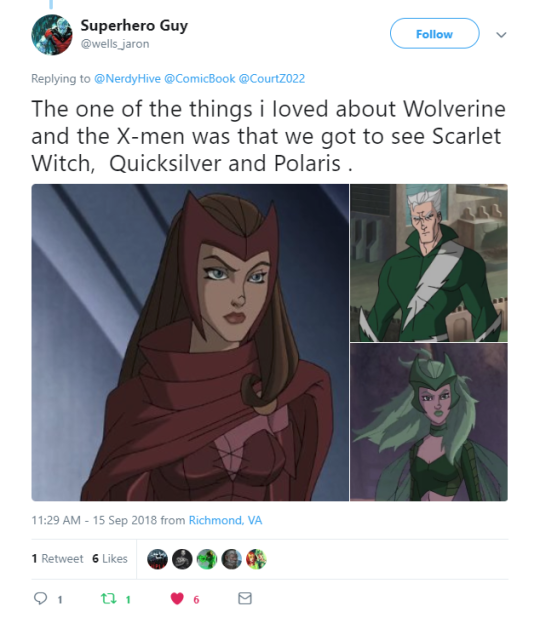Open the @ComicBook mention link
The width and height of the screenshot is (540, 629).
(x=199, y=78)
